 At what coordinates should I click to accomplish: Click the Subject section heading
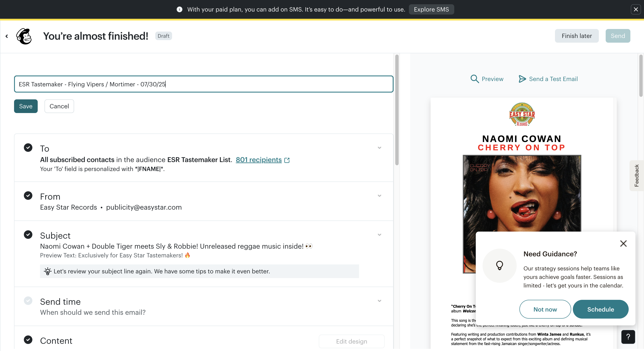point(55,236)
